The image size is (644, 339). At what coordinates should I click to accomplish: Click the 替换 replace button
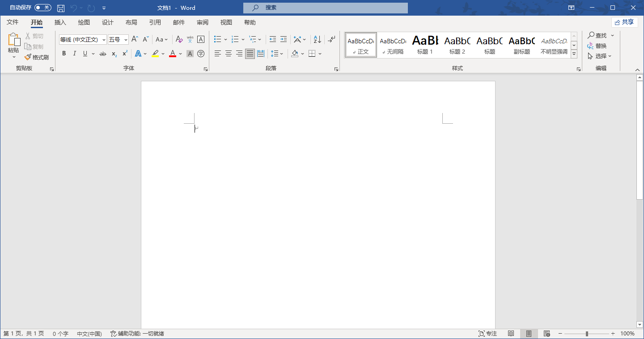tap(597, 46)
